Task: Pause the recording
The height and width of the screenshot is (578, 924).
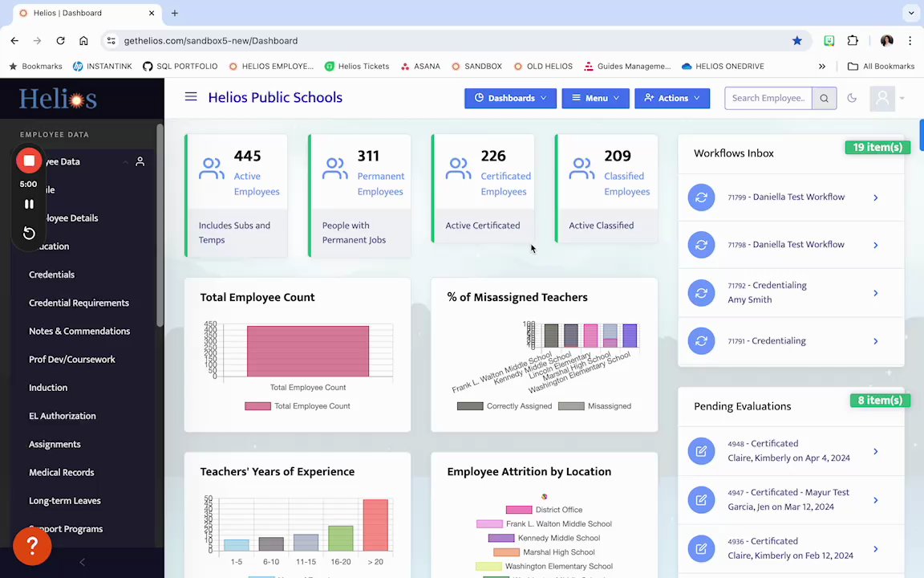Action: [28, 204]
